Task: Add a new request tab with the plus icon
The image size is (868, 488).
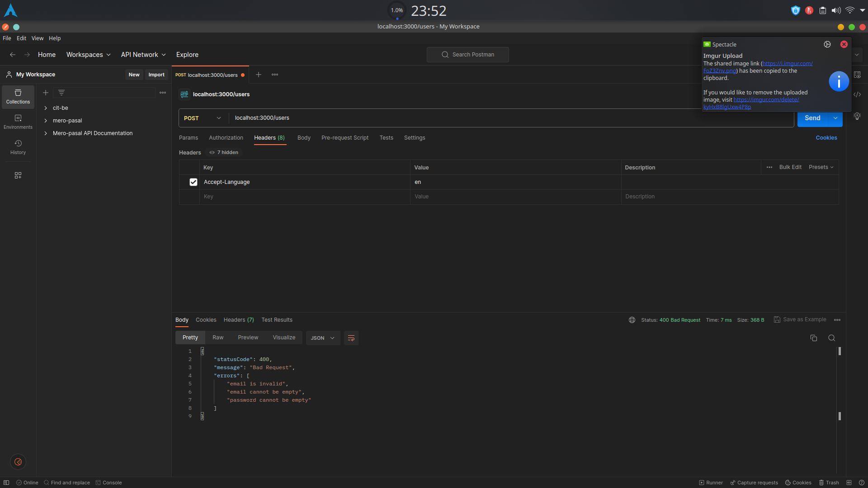Action: click(x=259, y=75)
